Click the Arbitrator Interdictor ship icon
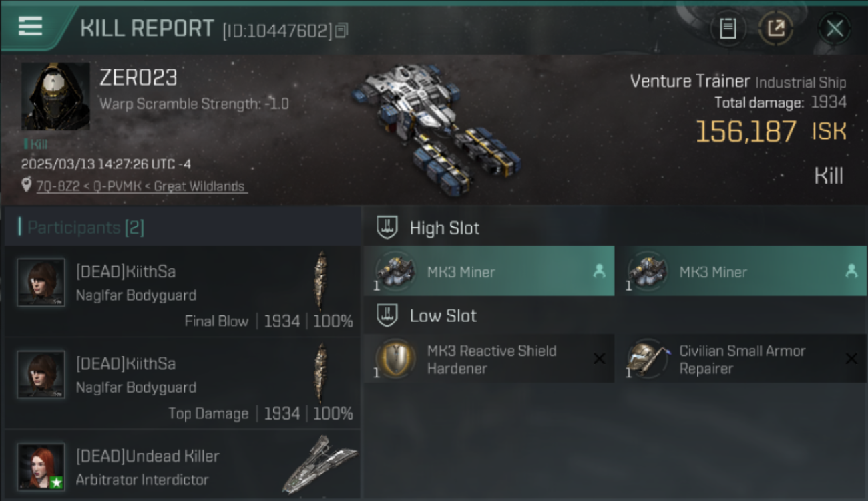The height and width of the screenshot is (501, 868). coord(319,464)
